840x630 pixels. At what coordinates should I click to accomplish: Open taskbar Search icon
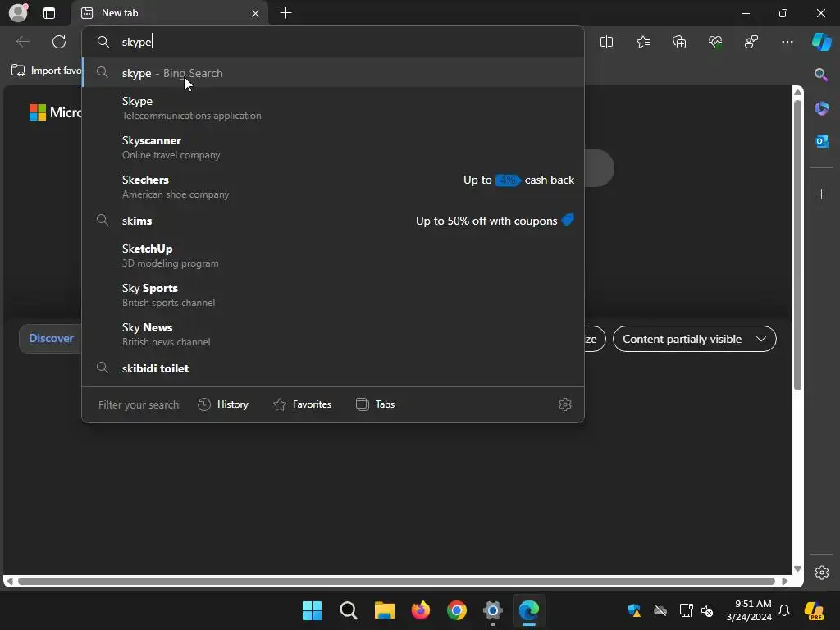pyautogui.click(x=348, y=610)
